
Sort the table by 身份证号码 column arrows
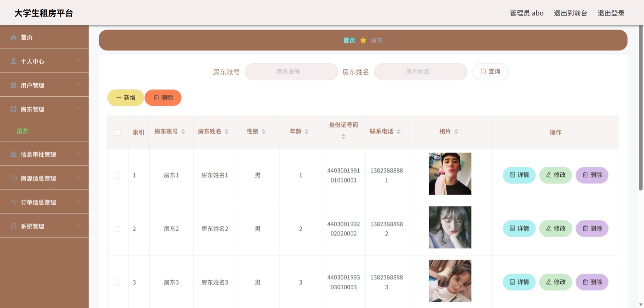click(x=343, y=136)
